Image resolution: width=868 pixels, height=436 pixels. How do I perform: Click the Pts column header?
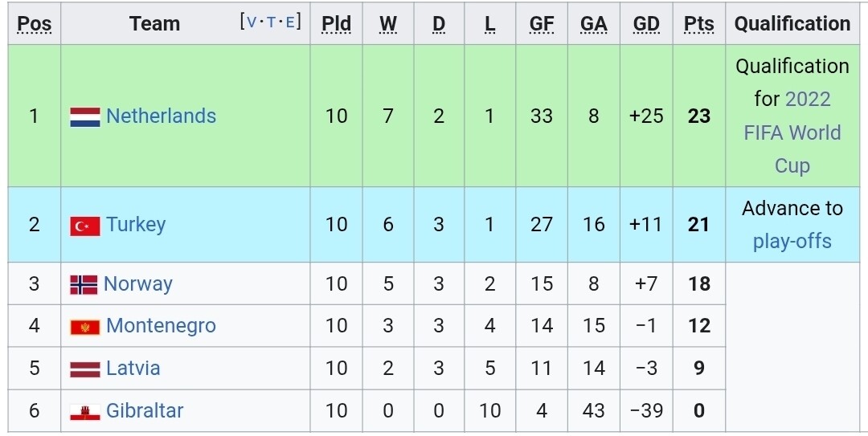click(698, 24)
